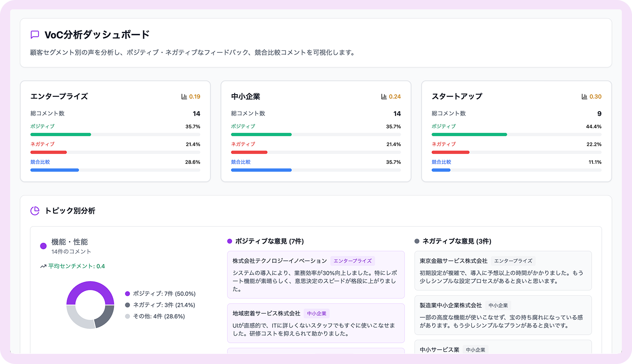This screenshot has width=632, height=364.
Task: Click the エンタープライズ tag on 株式会社テクノロジーイノベーション
Action: tap(353, 261)
